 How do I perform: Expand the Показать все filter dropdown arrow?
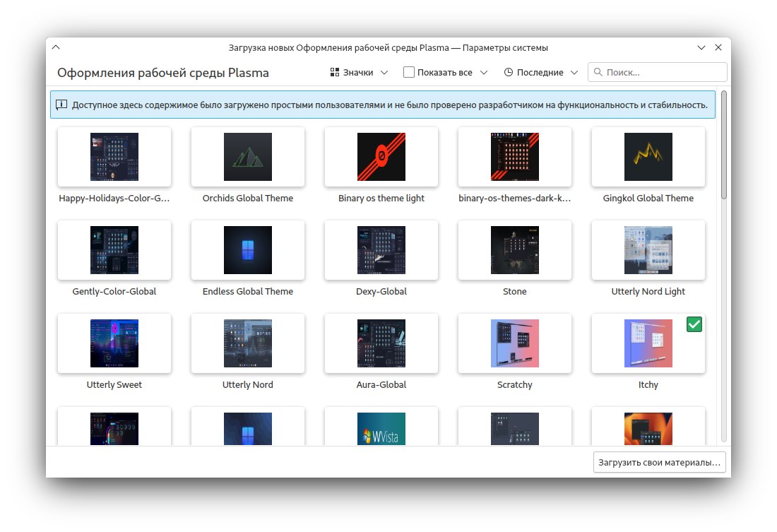484,72
